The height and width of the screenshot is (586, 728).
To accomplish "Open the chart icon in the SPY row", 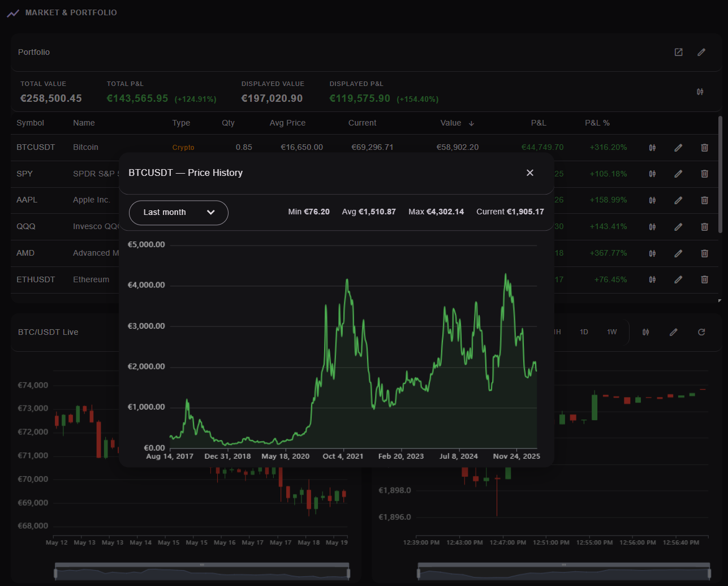I will pyautogui.click(x=652, y=174).
